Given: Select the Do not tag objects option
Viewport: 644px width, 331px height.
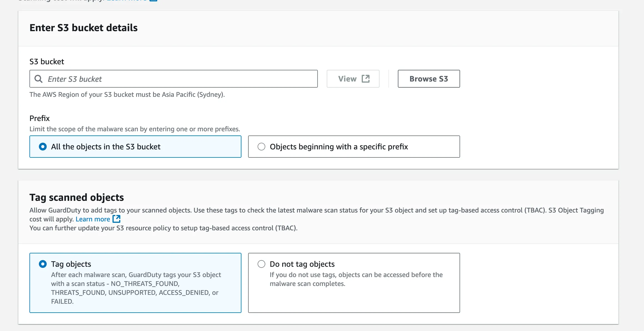Looking at the screenshot, I should coord(261,264).
